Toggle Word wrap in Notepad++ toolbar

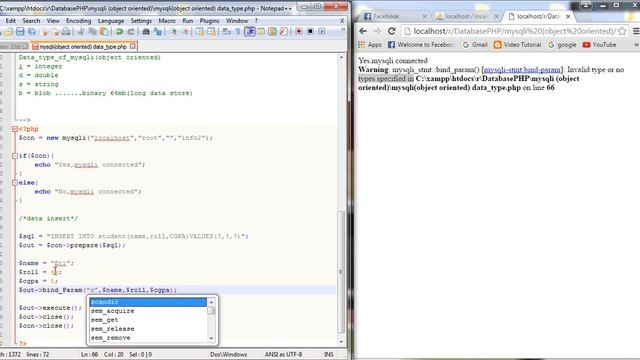[x=227, y=31]
